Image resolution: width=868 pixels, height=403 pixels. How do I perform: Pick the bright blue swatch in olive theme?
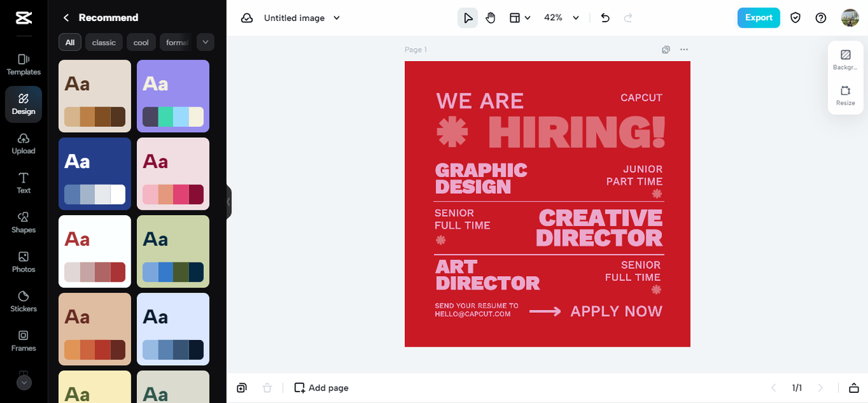165,272
